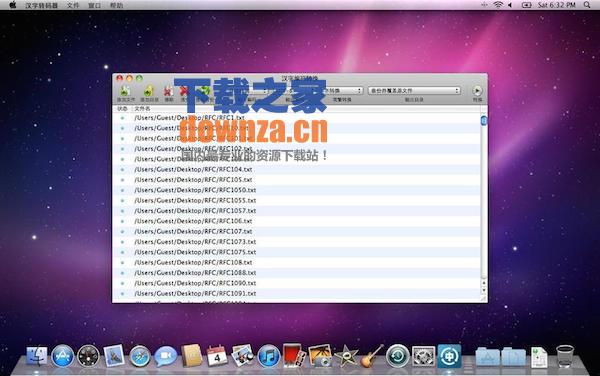Open Photo Booth from the Dock
This screenshot has width=600, height=376.
294,355
